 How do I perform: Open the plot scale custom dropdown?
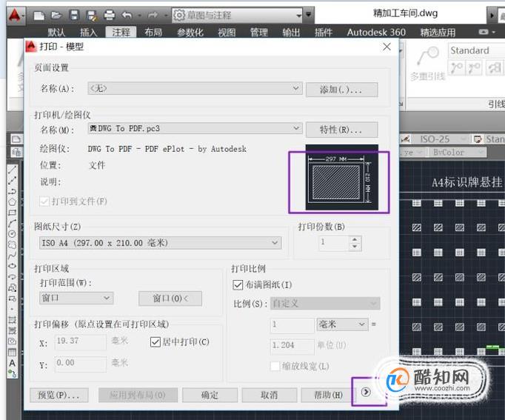(x=325, y=303)
